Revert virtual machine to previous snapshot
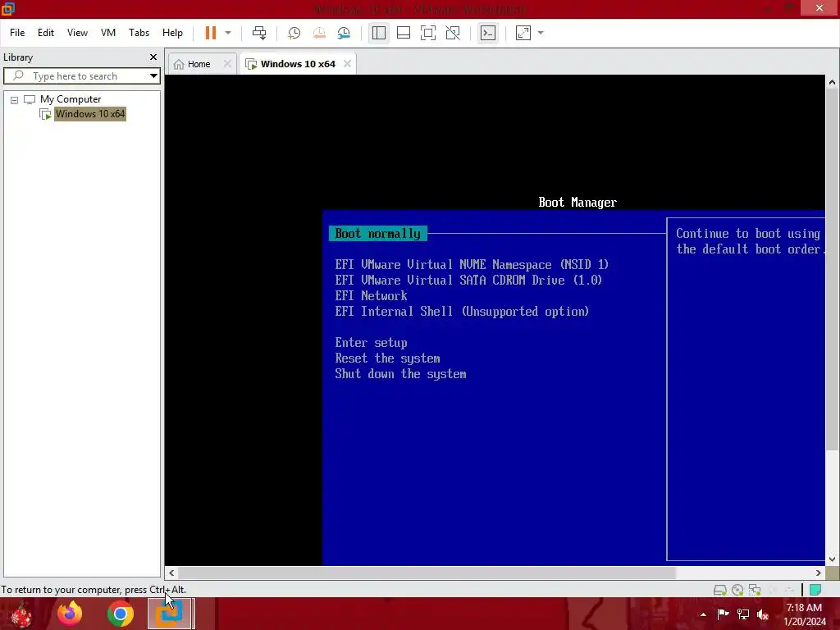Screen dimensions: 840x630 point(319,33)
